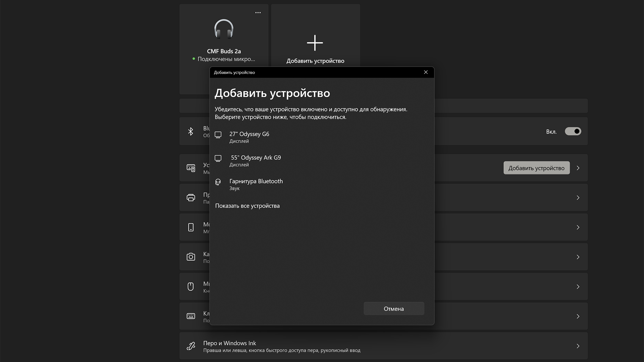644x362 pixels.
Task: Click the plus icon on the Добавить устройство tile
Action: (x=315, y=43)
